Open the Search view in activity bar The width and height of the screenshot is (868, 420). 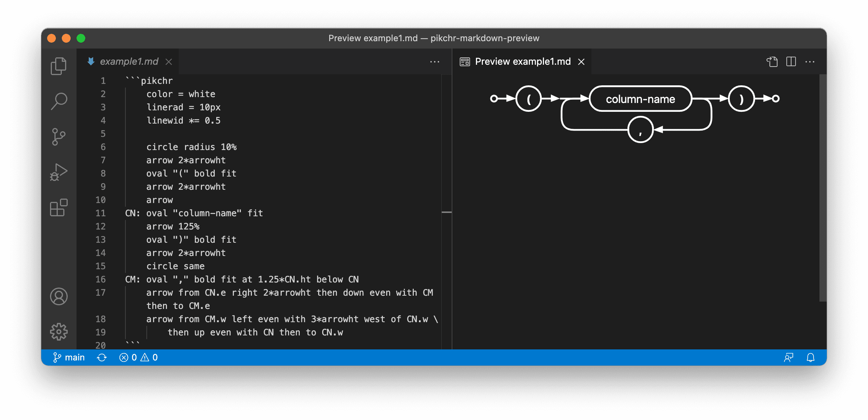click(58, 101)
